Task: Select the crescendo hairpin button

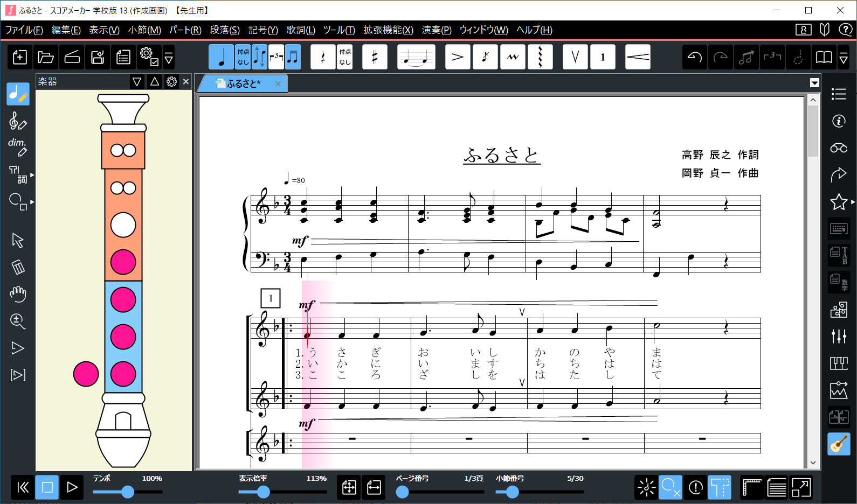Action: 638,57
